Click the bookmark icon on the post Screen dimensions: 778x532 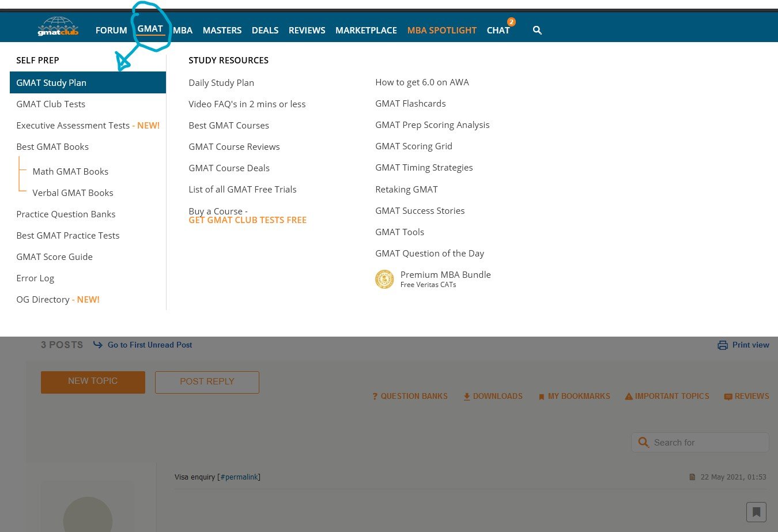point(756,512)
